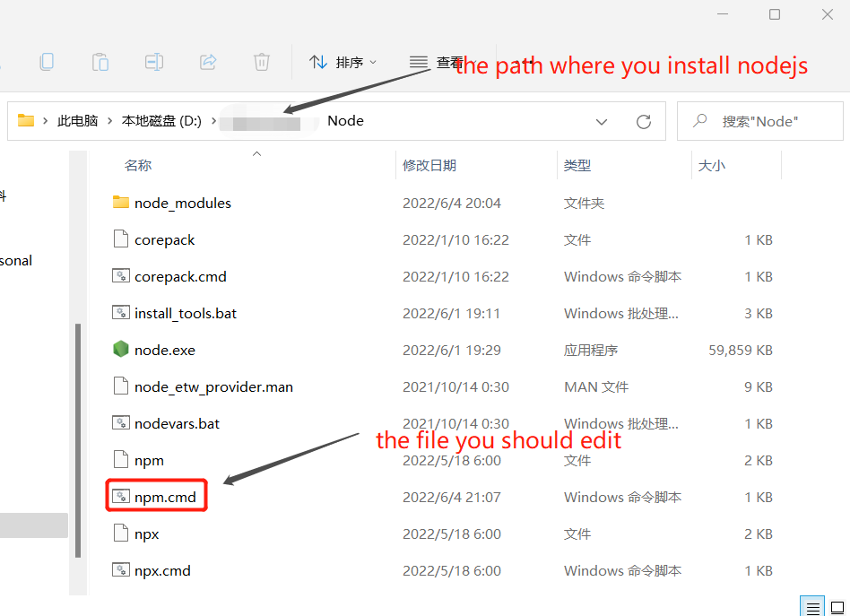The image size is (850, 616).
Task: Click the Delete trash icon
Action: point(261,62)
